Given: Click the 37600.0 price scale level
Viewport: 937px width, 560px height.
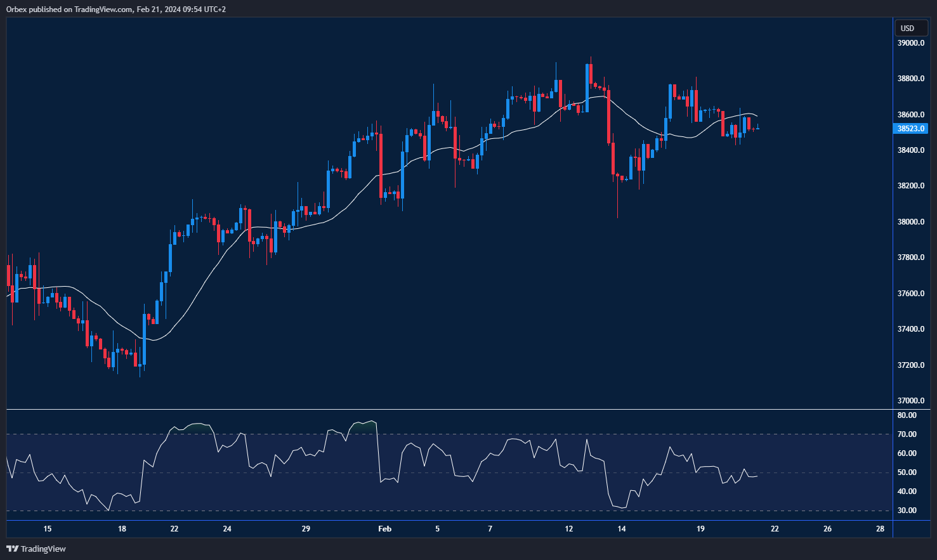Looking at the screenshot, I should [x=910, y=294].
